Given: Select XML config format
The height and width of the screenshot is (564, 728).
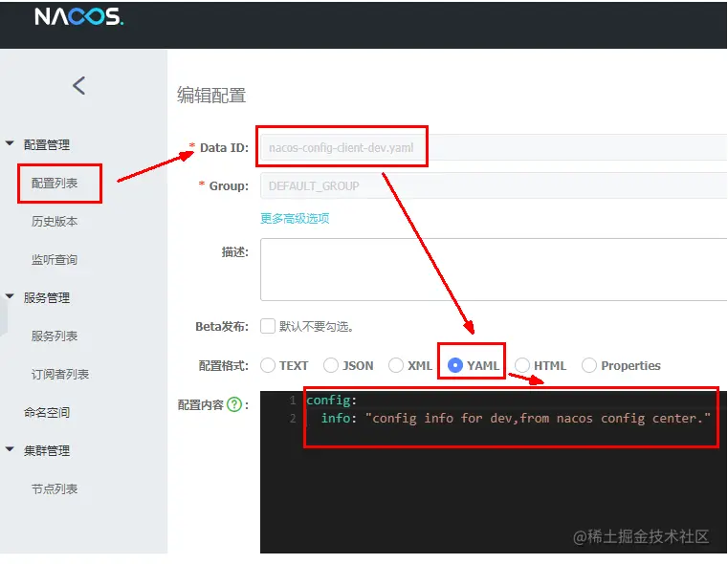Looking at the screenshot, I should click(x=396, y=365).
